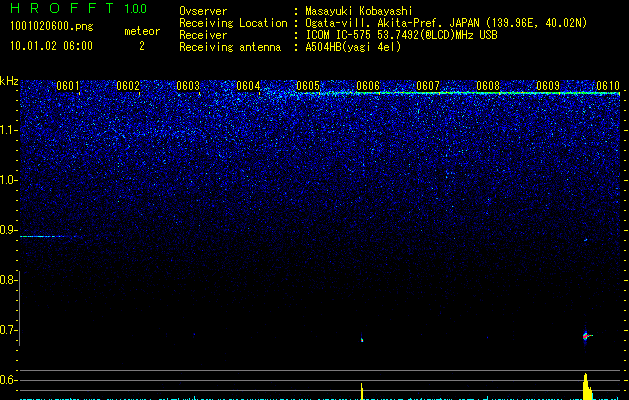Viewport: 629px width, 400px height.
Task: Click the 0606 time marker
Action: pyautogui.click(x=368, y=86)
